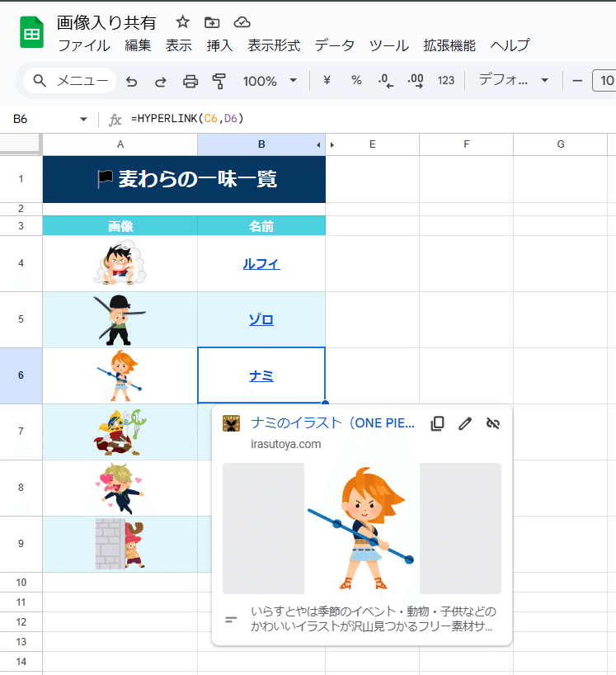Click the document title 画像入り共有
This screenshot has height=675, width=616.
pos(106,22)
